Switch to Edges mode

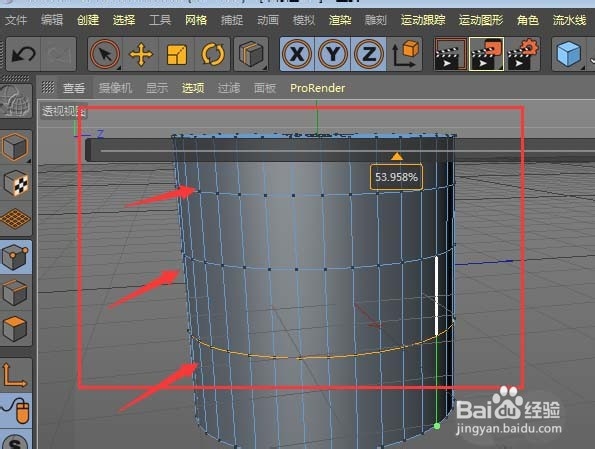[16, 293]
